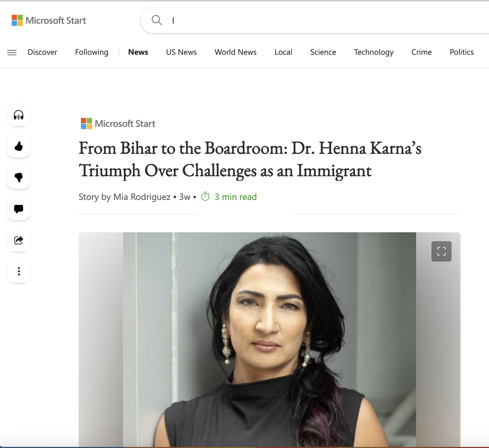Switch to the Discover tab
Image resolution: width=489 pixels, height=448 pixels.
pos(42,52)
